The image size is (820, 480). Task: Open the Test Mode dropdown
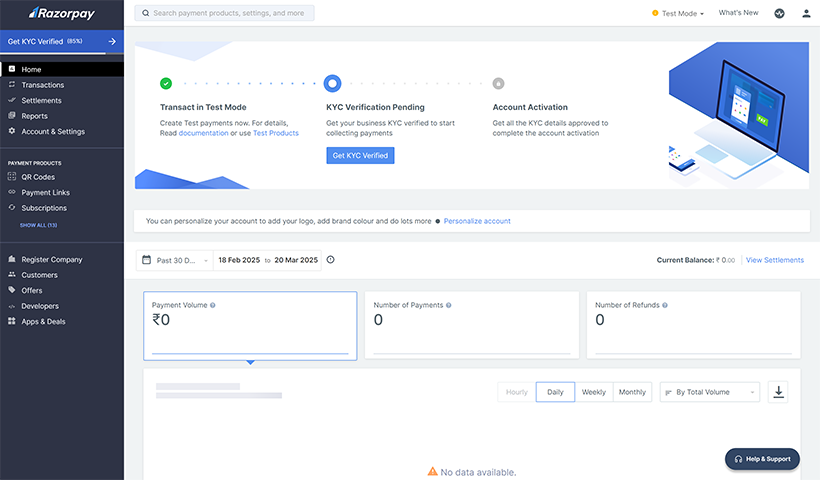(678, 14)
